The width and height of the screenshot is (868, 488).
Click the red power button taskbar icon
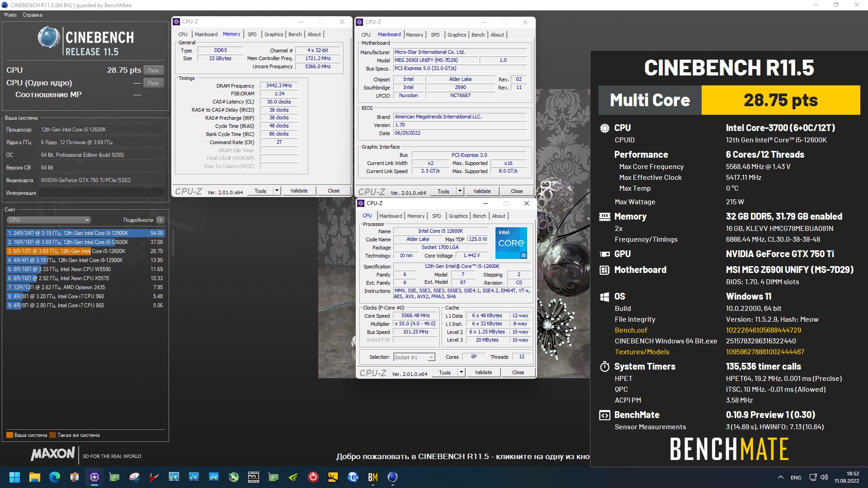313,477
